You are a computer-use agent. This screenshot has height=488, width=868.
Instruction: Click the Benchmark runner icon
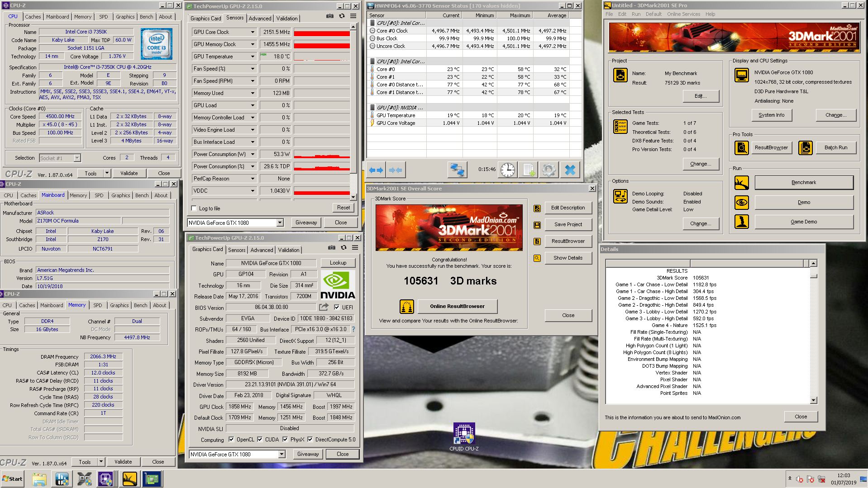(x=741, y=183)
